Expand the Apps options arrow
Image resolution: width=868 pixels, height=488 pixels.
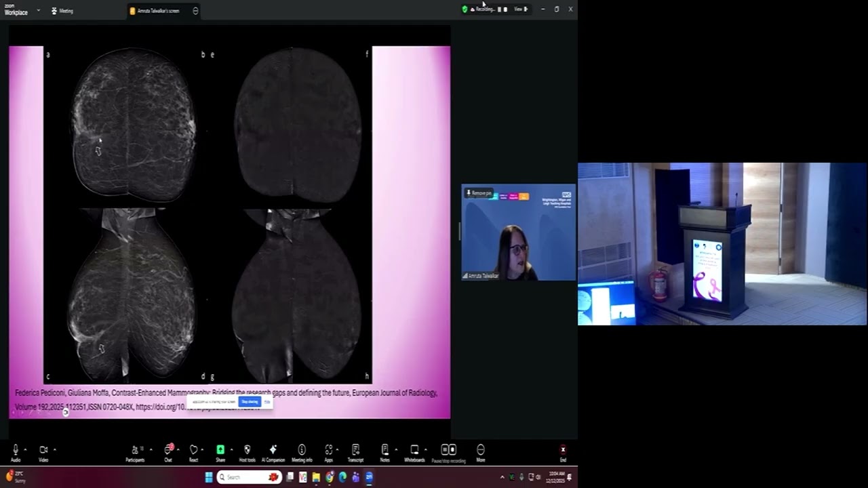(338, 449)
